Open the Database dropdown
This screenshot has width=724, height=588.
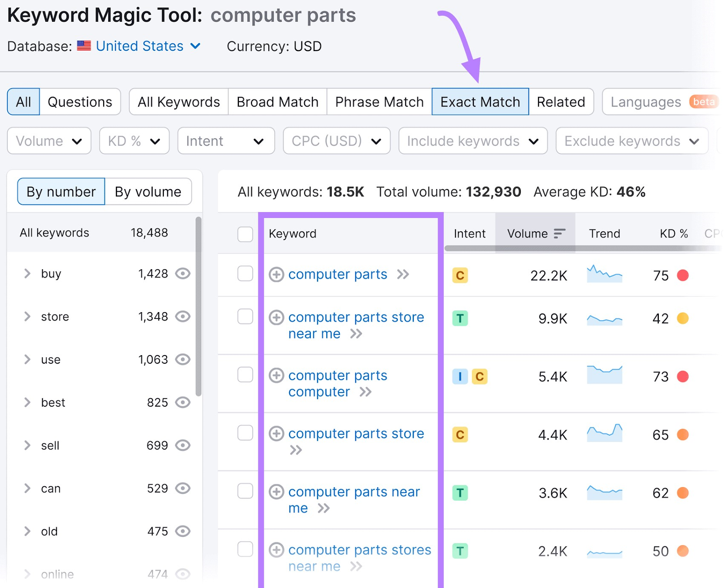pyautogui.click(x=195, y=46)
